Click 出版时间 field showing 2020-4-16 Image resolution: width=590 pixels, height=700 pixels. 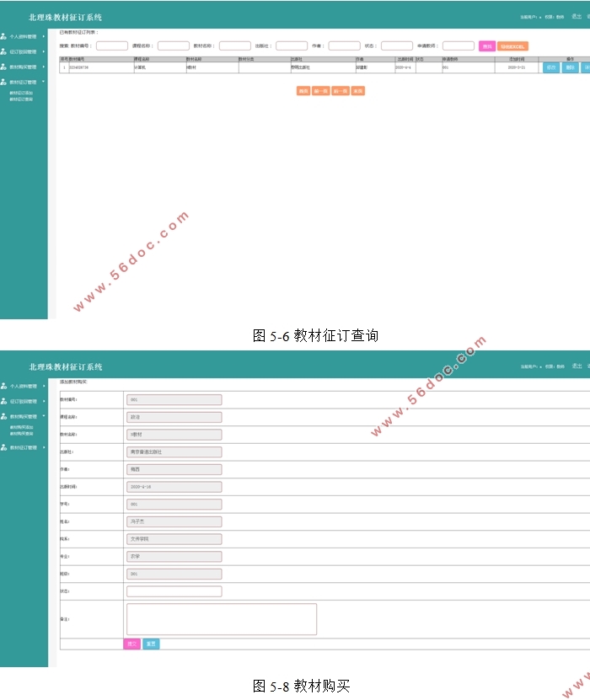click(174, 487)
